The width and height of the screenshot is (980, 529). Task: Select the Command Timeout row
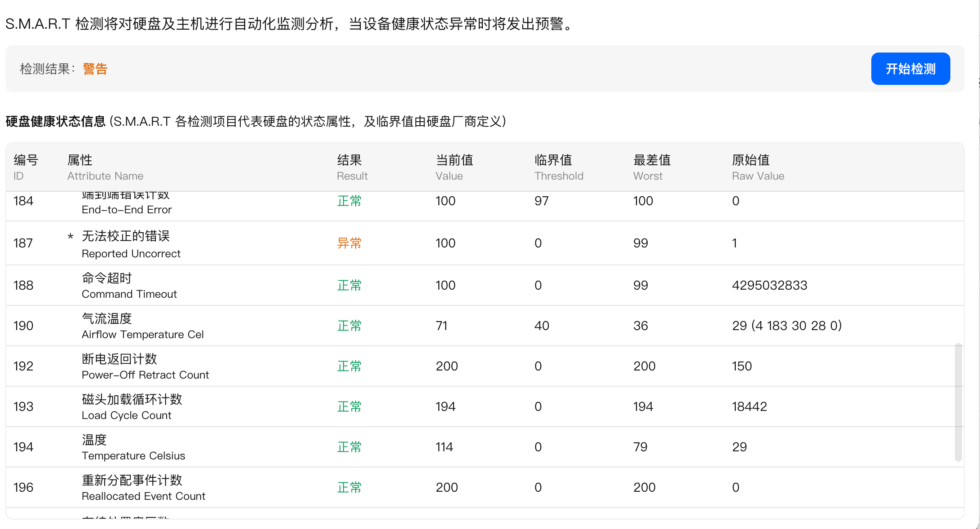(x=269, y=285)
